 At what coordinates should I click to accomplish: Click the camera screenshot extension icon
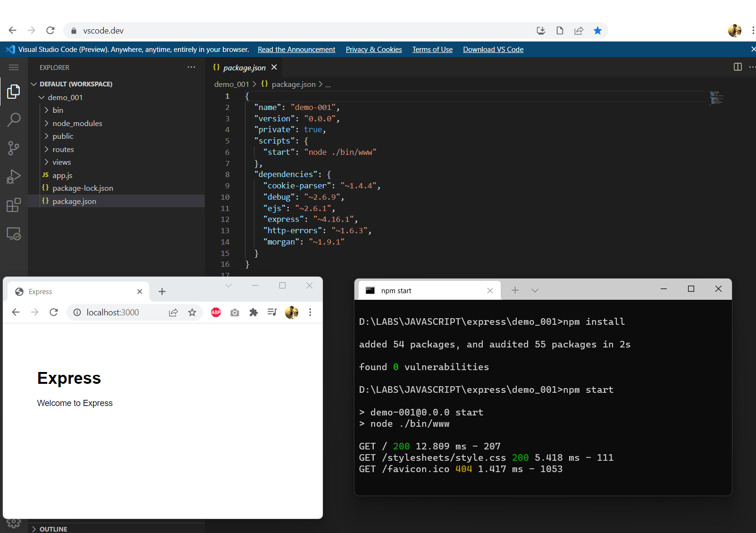pos(235,313)
